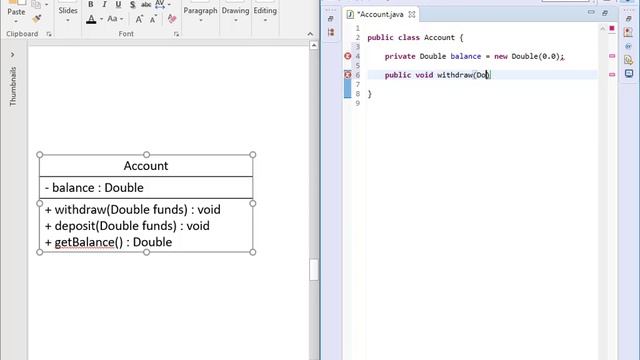Screen dimensions: 640x360
Task: Open the Outline view icon in right trim
Action: 628,33
